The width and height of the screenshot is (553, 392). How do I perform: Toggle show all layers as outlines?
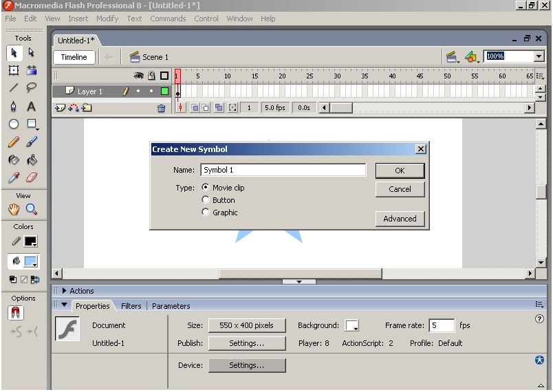(164, 76)
